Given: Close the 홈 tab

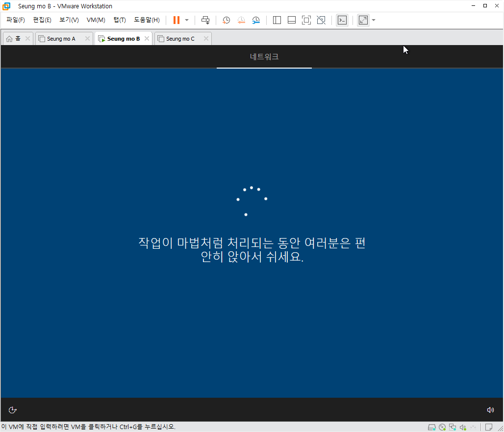Looking at the screenshot, I should (x=27, y=39).
